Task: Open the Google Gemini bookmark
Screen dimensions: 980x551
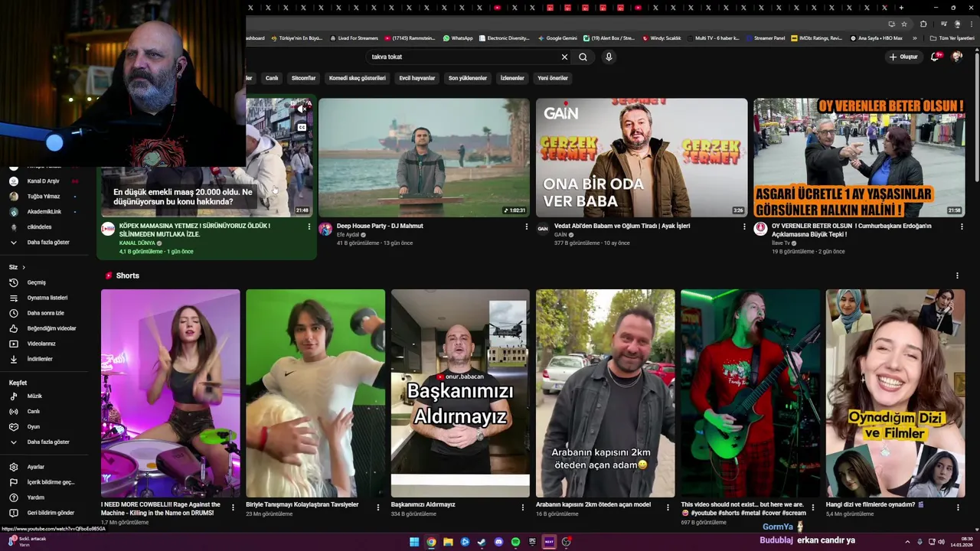Action: [557, 37]
